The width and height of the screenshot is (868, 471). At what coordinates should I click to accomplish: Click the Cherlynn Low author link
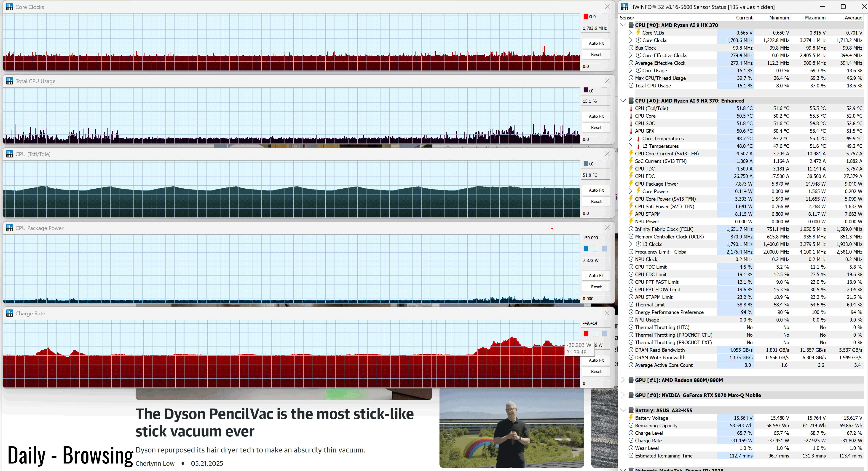pyautogui.click(x=155, y=463)
